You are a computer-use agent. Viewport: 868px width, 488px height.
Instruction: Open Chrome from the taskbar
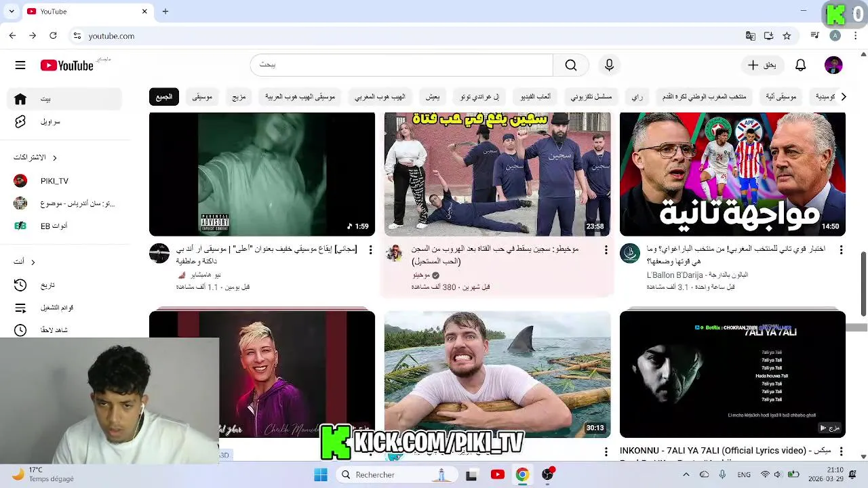(522, 474)
